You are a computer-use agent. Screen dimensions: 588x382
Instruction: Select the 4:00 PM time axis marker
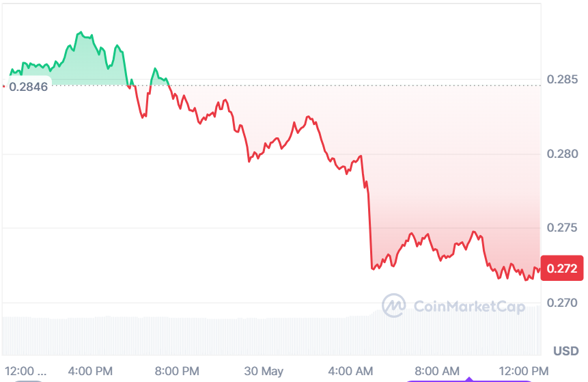(x=89, y=371)
